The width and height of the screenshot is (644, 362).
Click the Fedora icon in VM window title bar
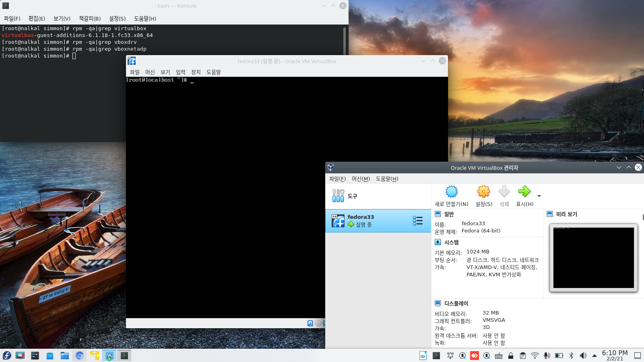pos(132,61)
